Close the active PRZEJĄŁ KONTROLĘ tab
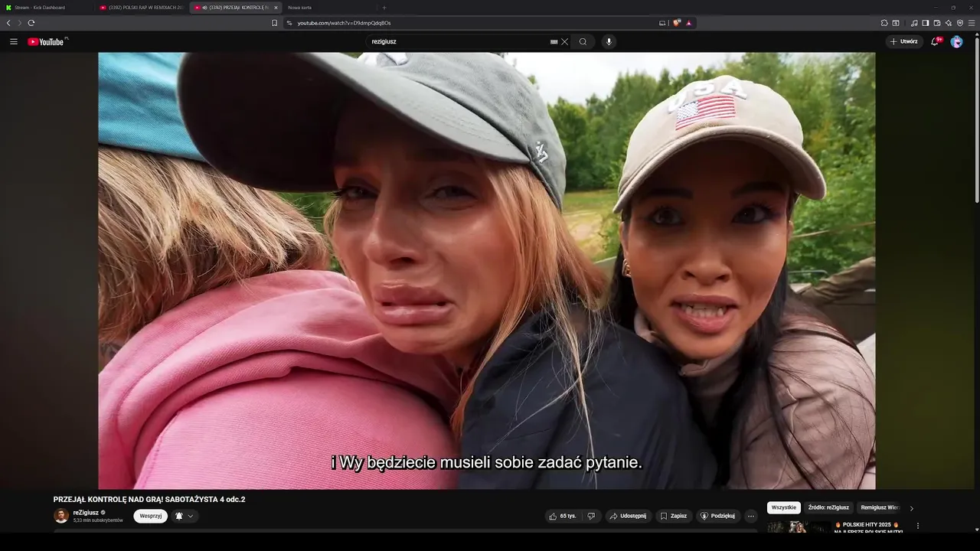 [276, 8]
